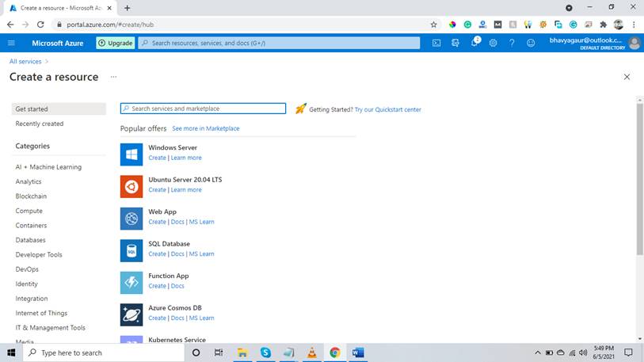Close the Create a resource blade

click(627, 77)
